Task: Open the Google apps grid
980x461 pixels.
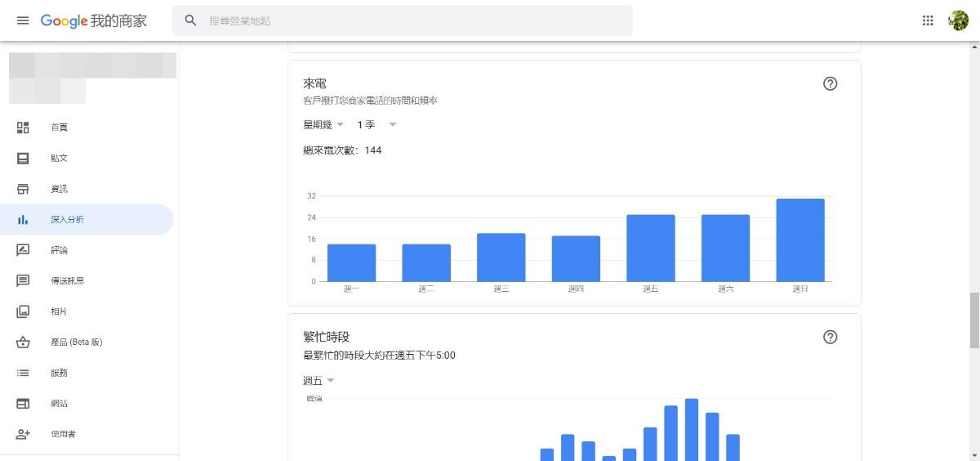Action: coord(928,20)
